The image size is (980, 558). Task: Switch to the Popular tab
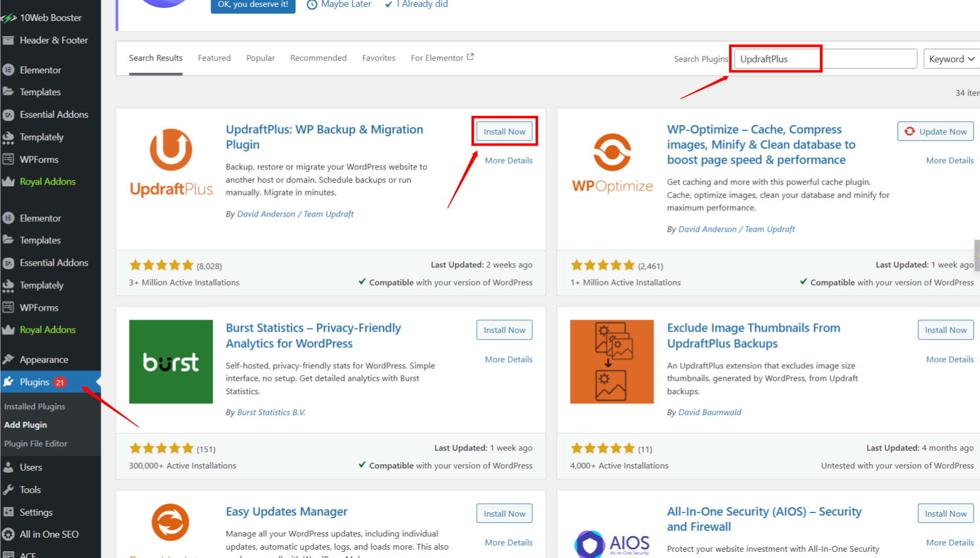pyautogui.click(x=261, y=58)
